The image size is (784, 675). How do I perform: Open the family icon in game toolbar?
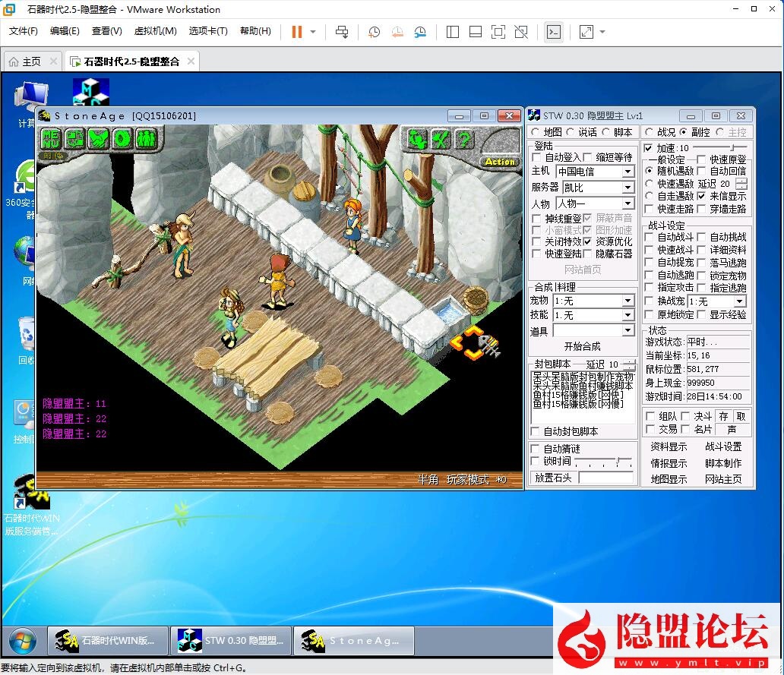pos(146,137)
